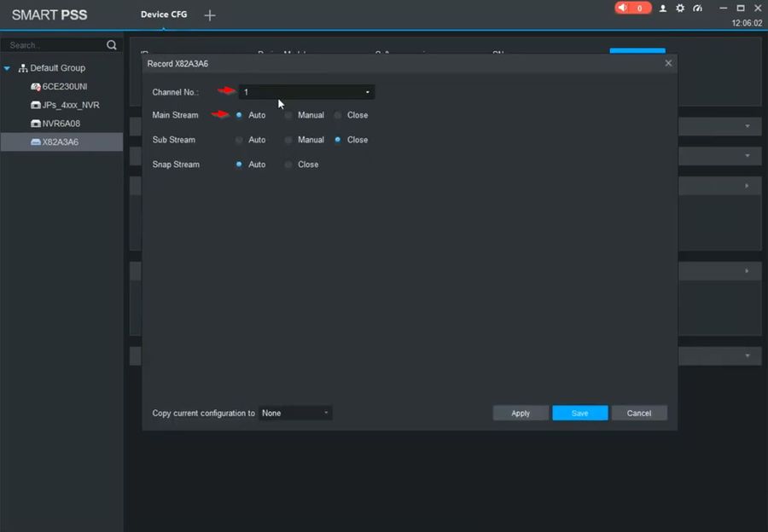
Task: Set Snap Stream to Close
Action: pyautogui.click(x=289, y=165)
